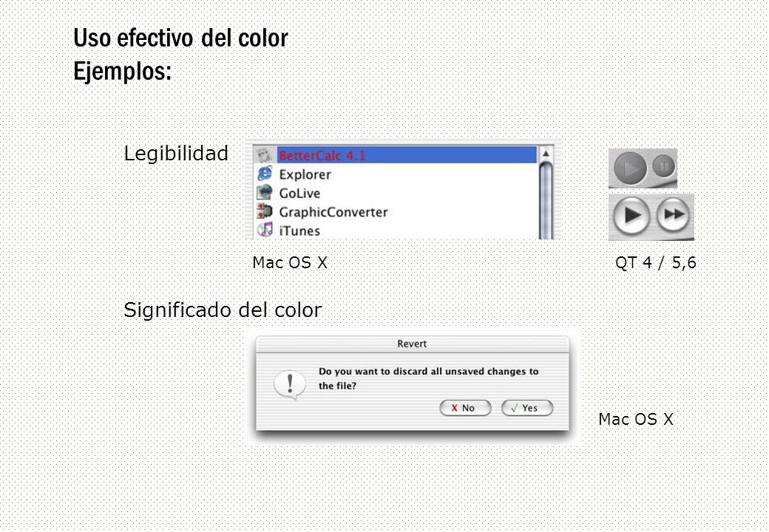Confirm Yes in the Revert dialog
This screenshot has width=769, height=532.
(x=527, y=408)
